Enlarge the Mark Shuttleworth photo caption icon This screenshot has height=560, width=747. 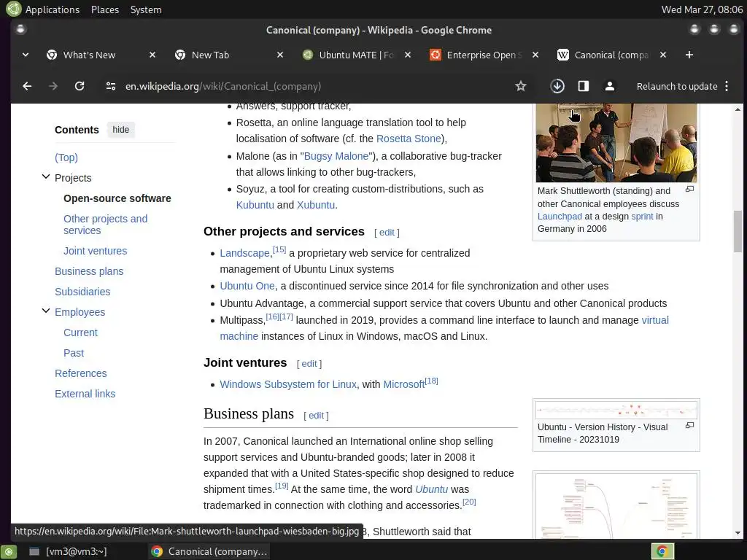689,190
